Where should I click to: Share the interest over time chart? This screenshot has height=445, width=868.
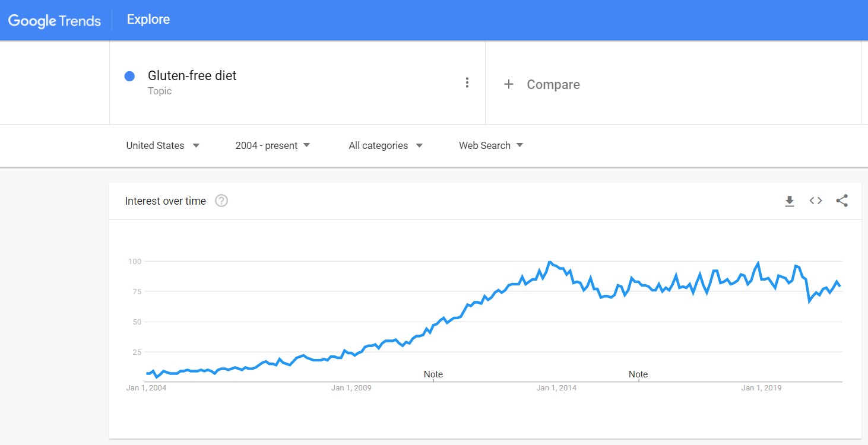842,201
